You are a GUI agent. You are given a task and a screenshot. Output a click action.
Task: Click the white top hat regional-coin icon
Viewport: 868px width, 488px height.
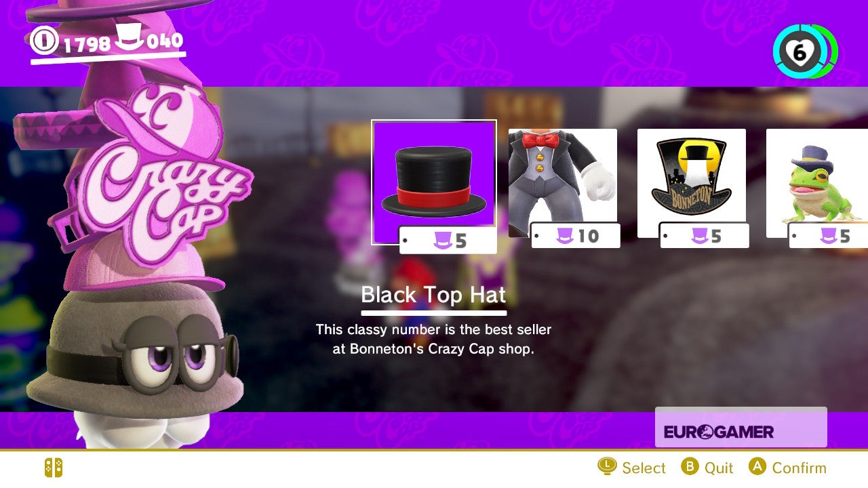(x=130, y=37)
